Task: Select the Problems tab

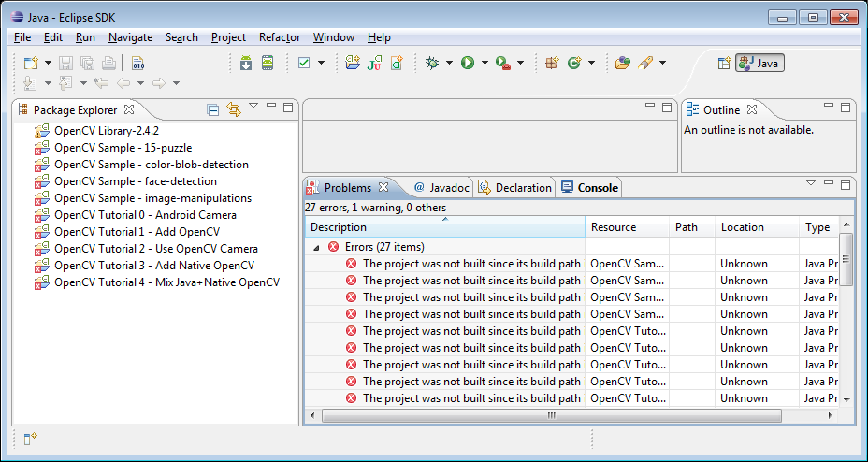Action: click(348, 188)
